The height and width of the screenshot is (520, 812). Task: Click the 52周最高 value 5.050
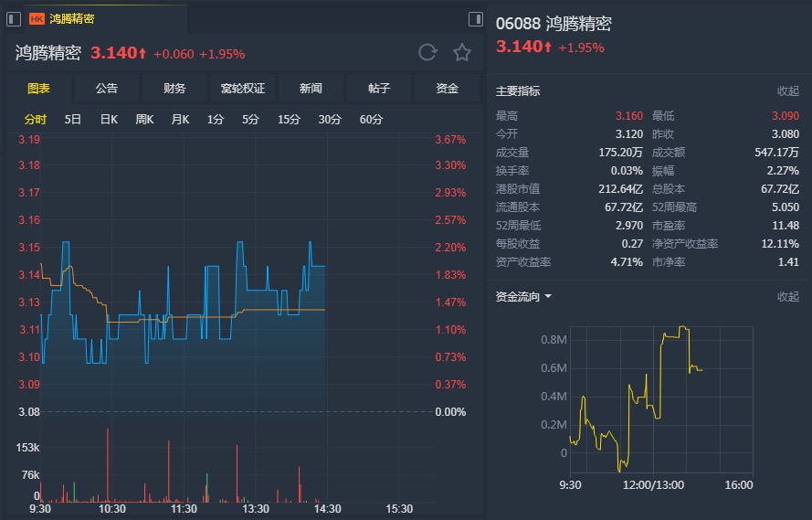[x=786, y=207]
